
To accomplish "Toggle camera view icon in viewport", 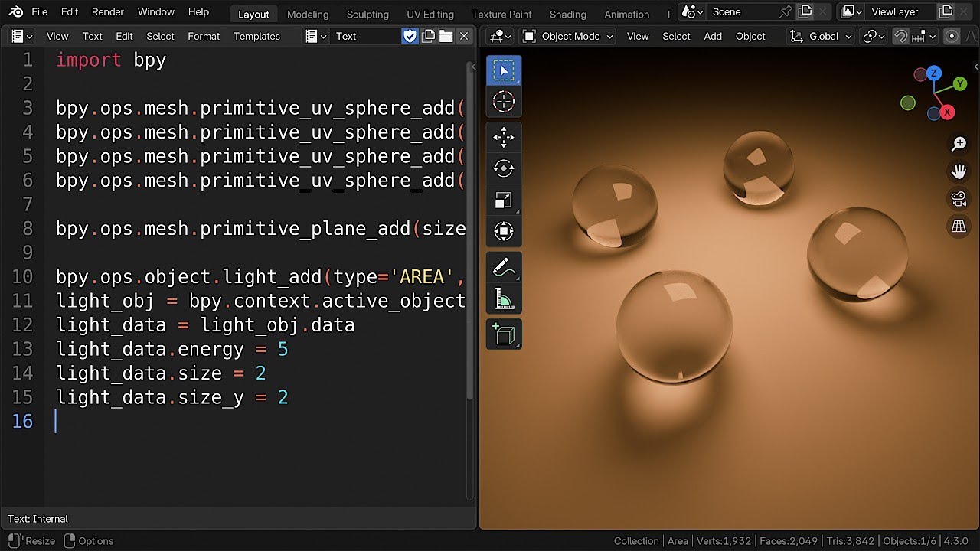I will (x=959, y=199).
